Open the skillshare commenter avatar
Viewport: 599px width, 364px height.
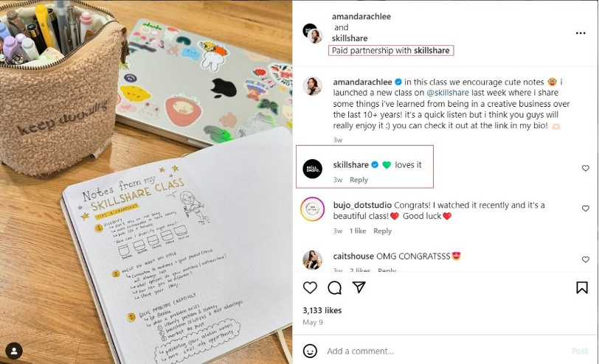(313, 169)
